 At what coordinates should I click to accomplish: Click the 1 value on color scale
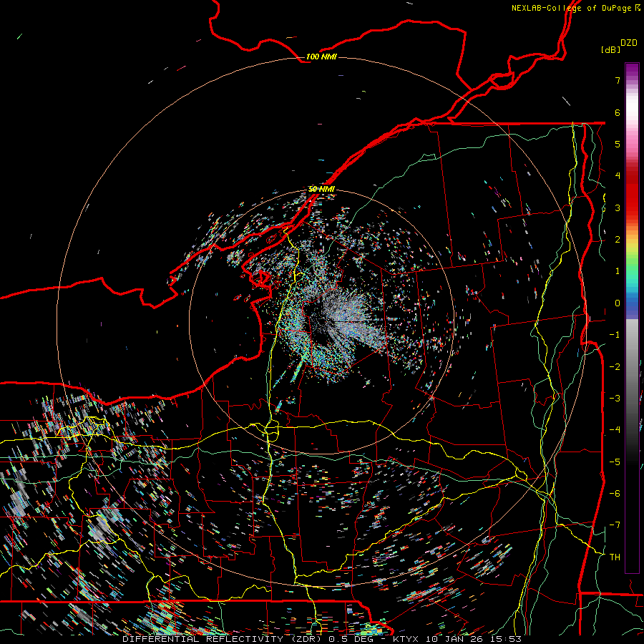pos(618,271)
